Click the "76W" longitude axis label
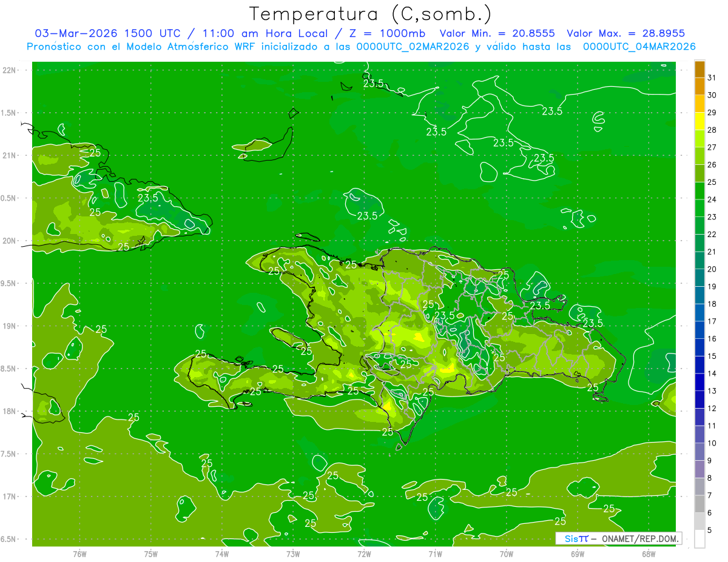The image size is (728, 562). pos(79,554)
